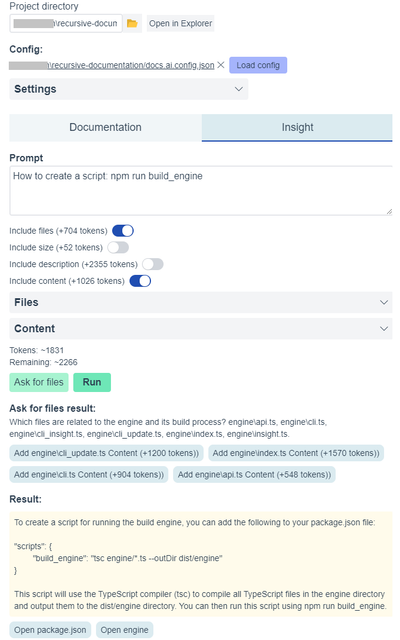Viewport: 400px width, 640px height.
Task: Click Open in Explorer button
Action: [x=180, y=24]
